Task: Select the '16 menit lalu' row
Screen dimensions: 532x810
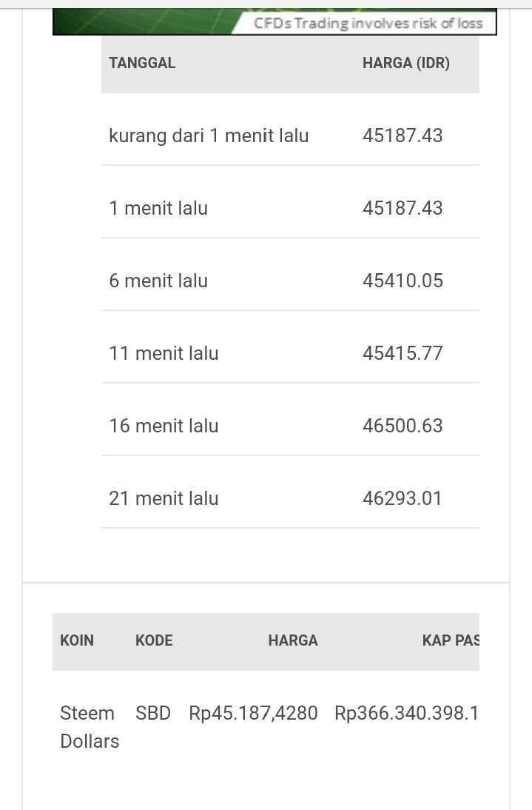Action: point(291,426)
